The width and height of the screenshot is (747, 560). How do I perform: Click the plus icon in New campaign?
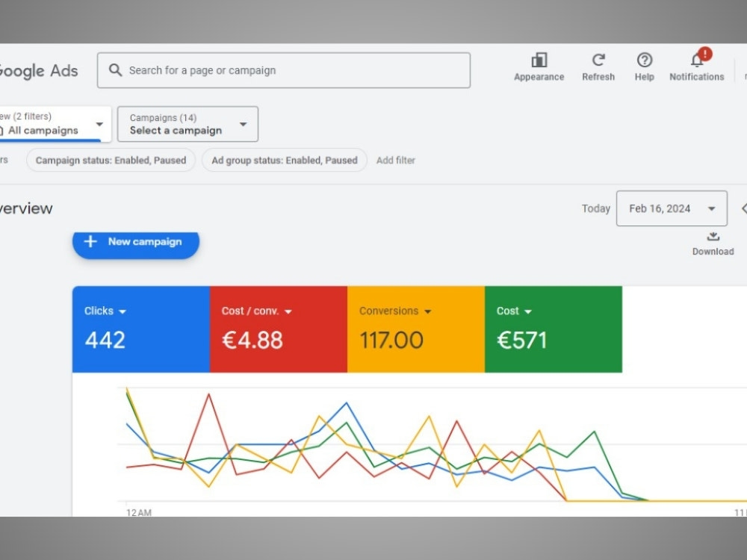pyautogui.click(x=90, y=241)
